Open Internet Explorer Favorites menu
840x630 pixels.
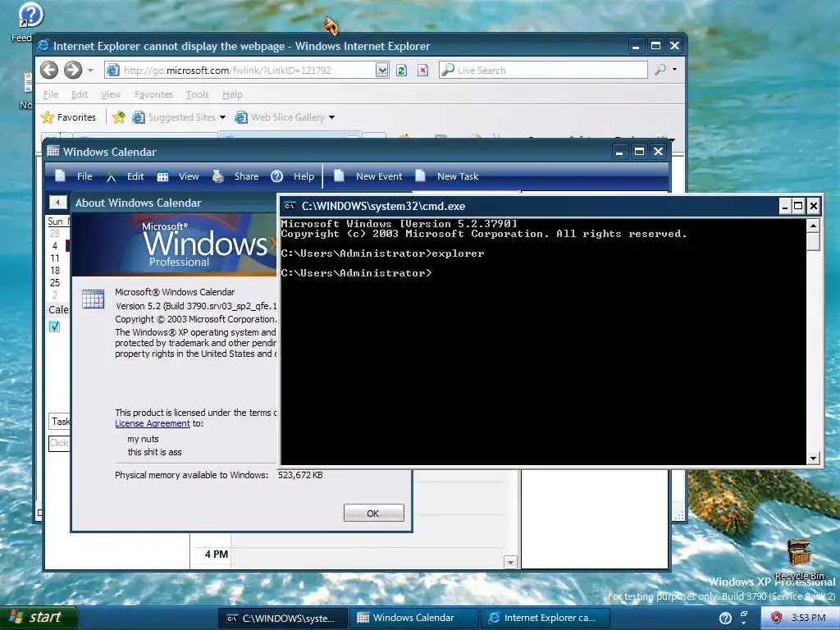[153, 94]
